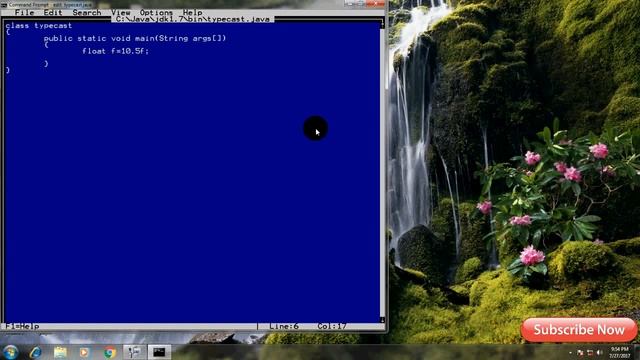Switch to the Command Prompt taskbar icon
Viewport: 640px width, 360px height.
point(159,352)
